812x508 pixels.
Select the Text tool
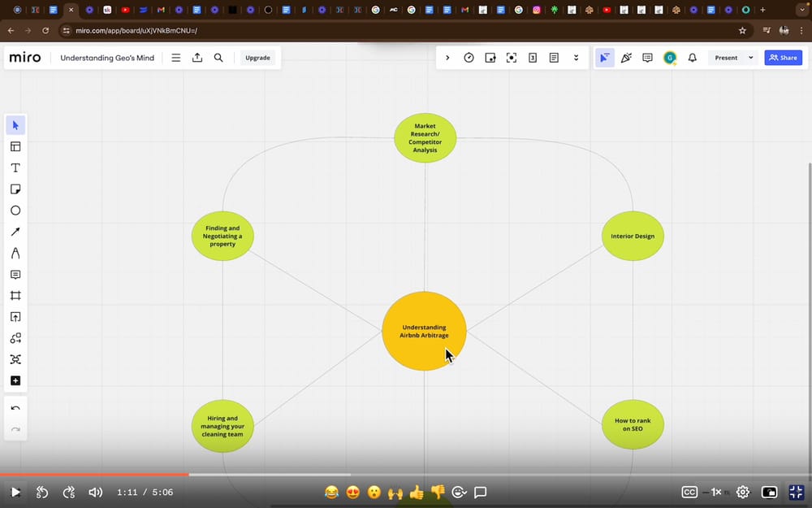click(15, 168)
